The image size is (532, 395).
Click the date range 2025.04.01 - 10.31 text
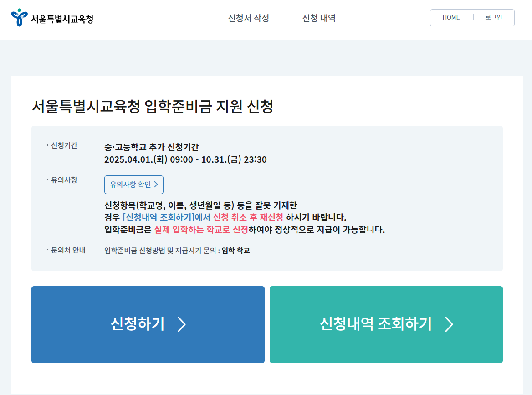pyautogui.click(x=185, y=159)
